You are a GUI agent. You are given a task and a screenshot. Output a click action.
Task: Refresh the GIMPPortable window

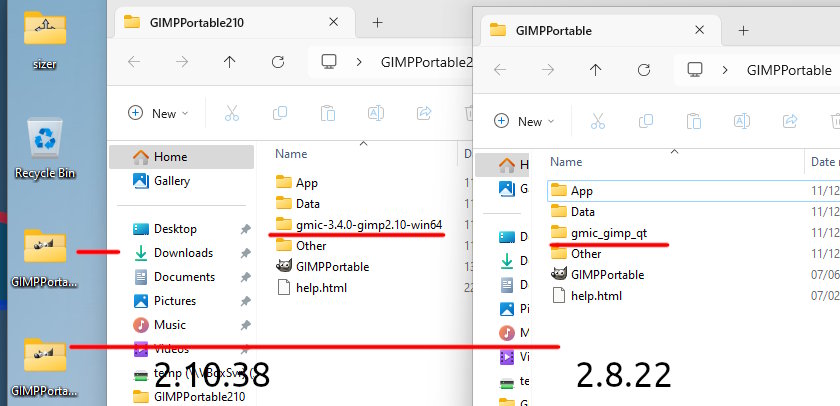coord(643,70)
